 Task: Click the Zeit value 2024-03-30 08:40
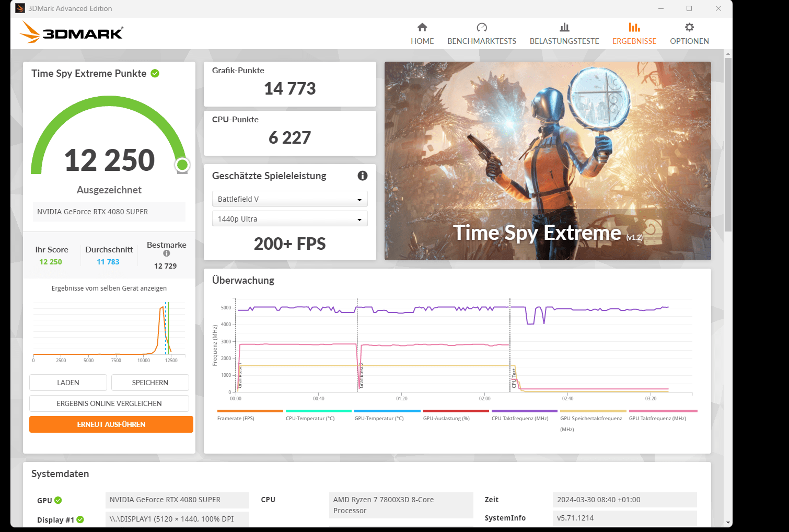point(625,500)
